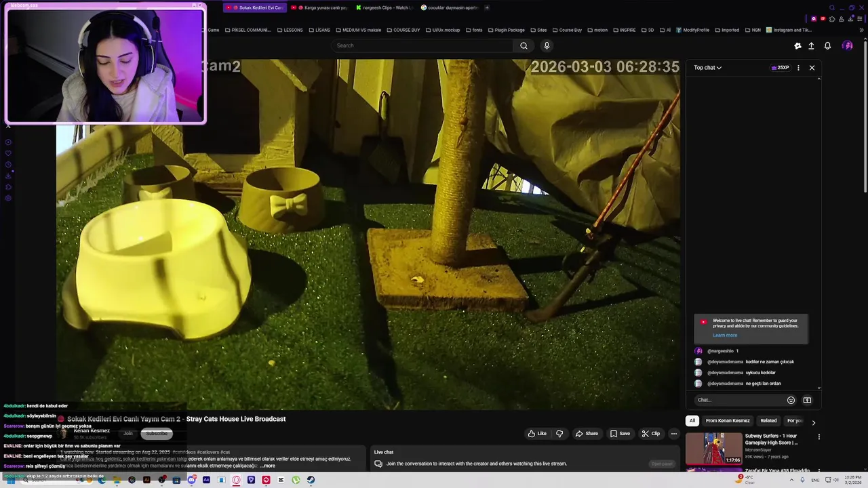Open the Plugin Package bookmark folder

(x=506, y=30)
